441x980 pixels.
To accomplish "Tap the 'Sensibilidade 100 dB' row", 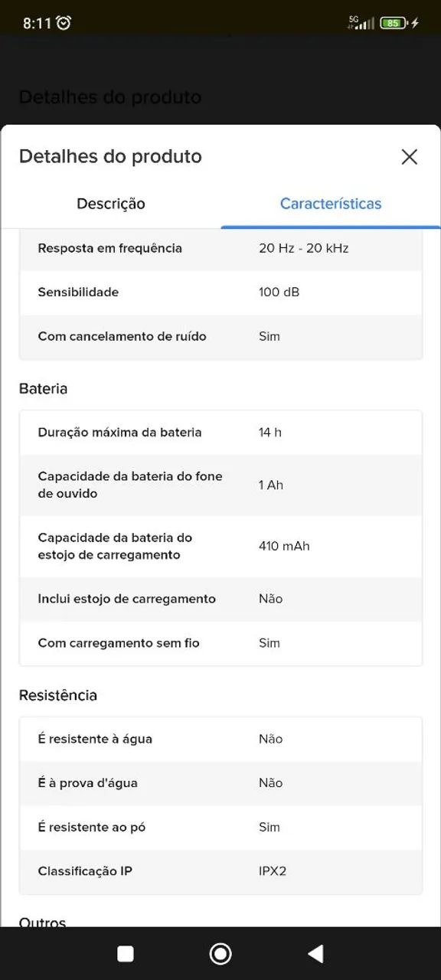I will click(x=220, y=292).
